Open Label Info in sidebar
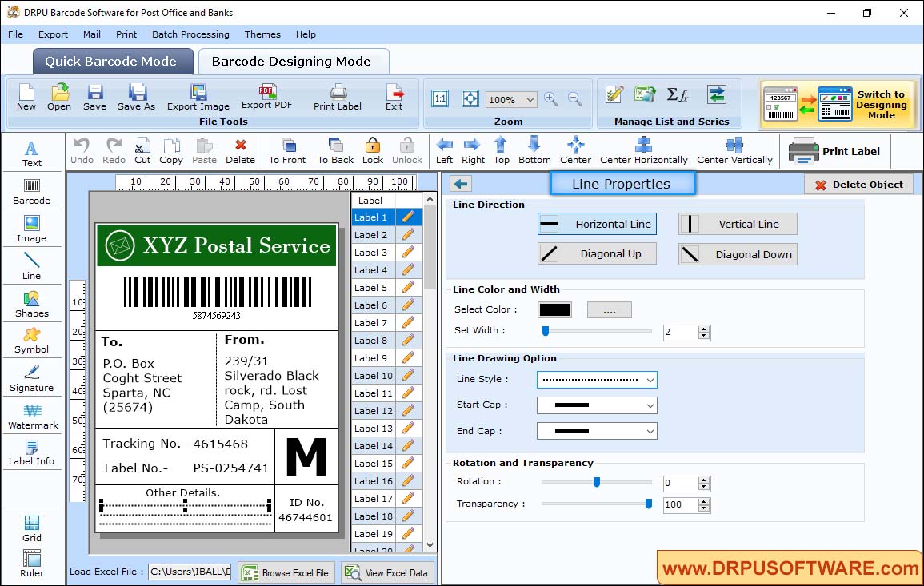924x586 pixels. click(32, 453)
